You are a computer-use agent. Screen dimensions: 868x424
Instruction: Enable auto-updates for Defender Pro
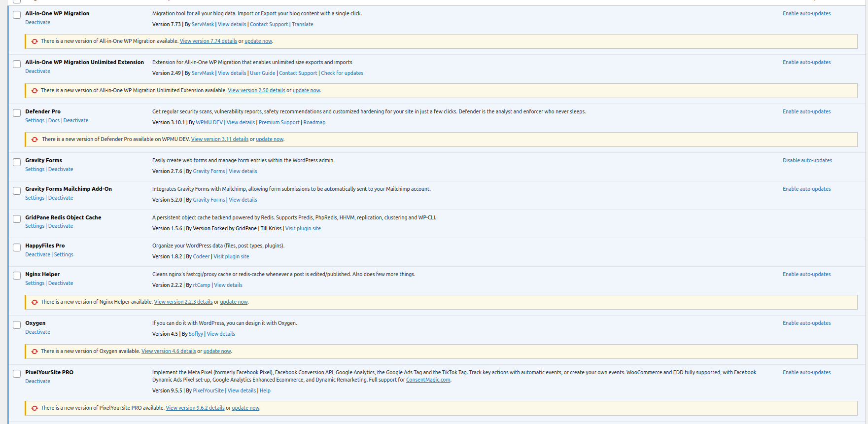[806, 111]
